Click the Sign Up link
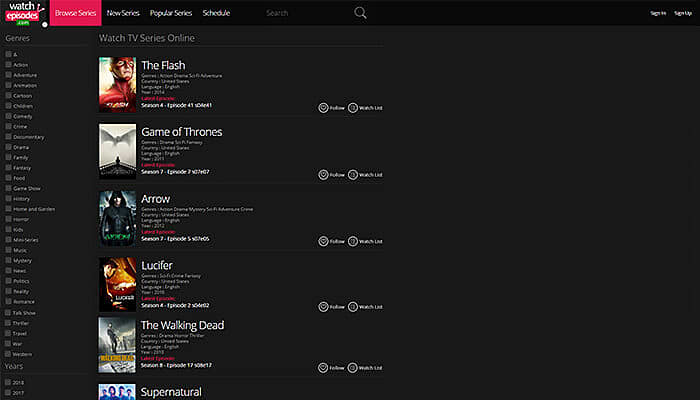 [683, 13]
